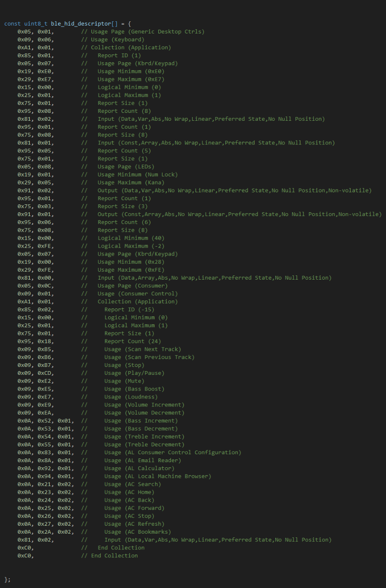Click comment 'Usage Minimum (0xE0)'
Image resolution: width=386 pixels, height=588 pixels.
click(131, 71)
